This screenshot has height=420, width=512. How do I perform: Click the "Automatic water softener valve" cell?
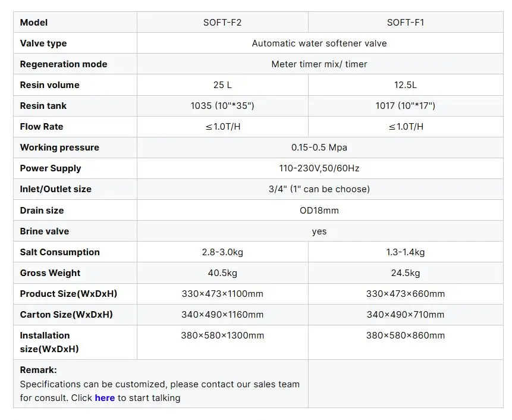(x=319, y=43)
